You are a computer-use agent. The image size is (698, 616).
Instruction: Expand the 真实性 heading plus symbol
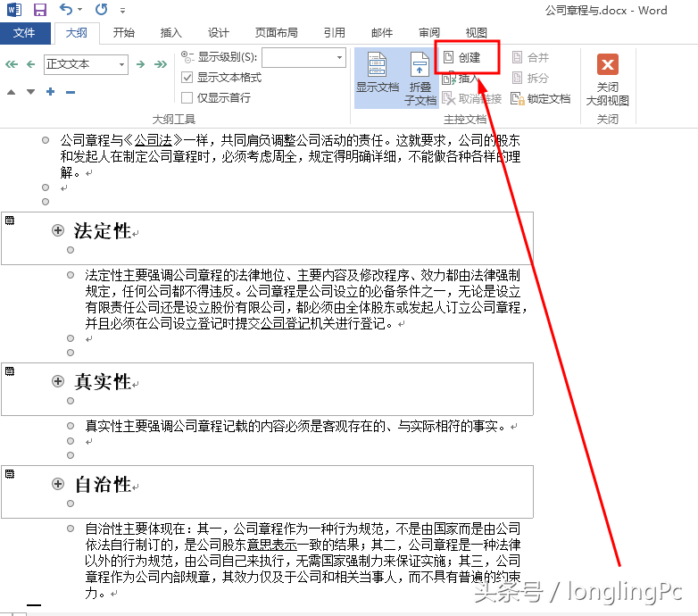click(58, 381)
